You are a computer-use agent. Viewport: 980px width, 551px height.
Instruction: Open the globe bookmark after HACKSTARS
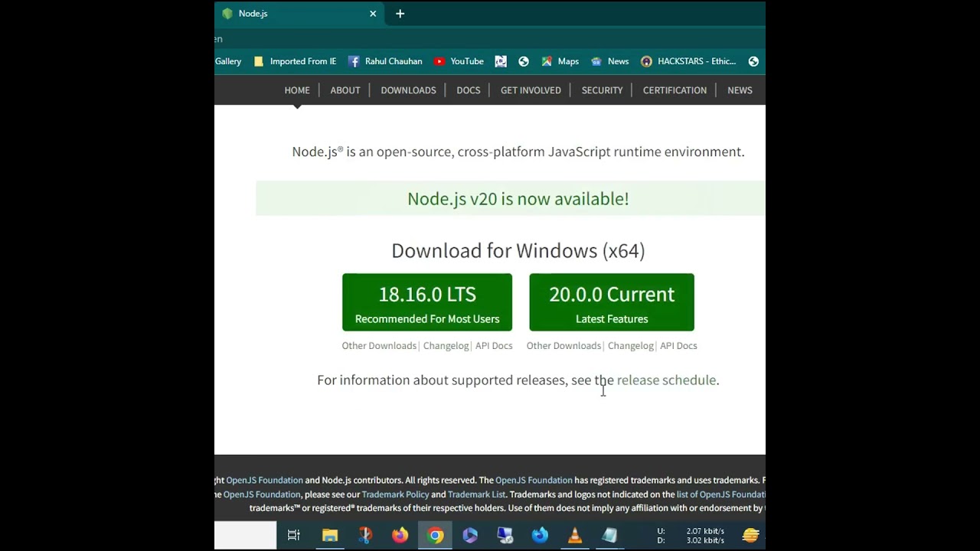coord(753,61)
